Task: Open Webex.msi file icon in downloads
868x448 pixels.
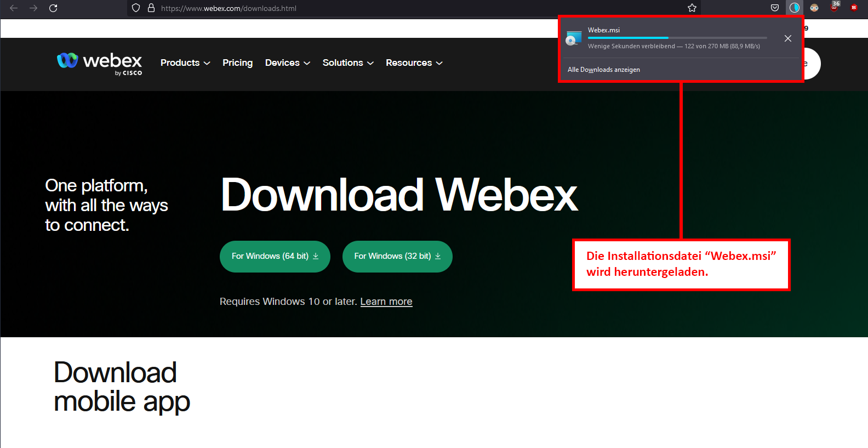Action: (574, 38)
